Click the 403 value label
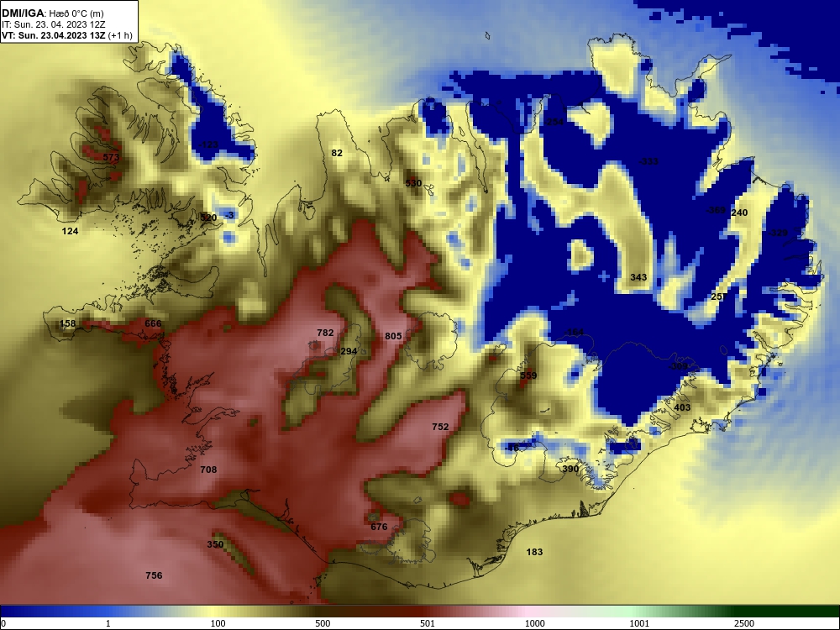Image resolution: width=840 pixels, height=630 pixels. click(x=682, y=407)
